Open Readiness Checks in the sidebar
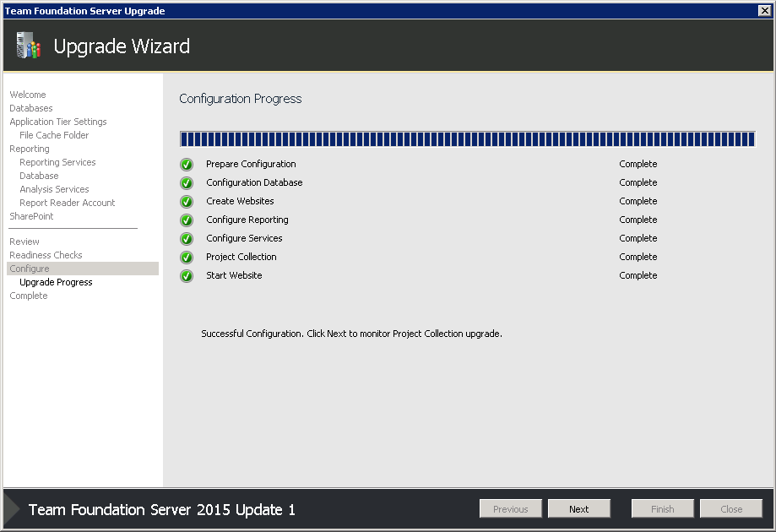 tap(46, 255)
